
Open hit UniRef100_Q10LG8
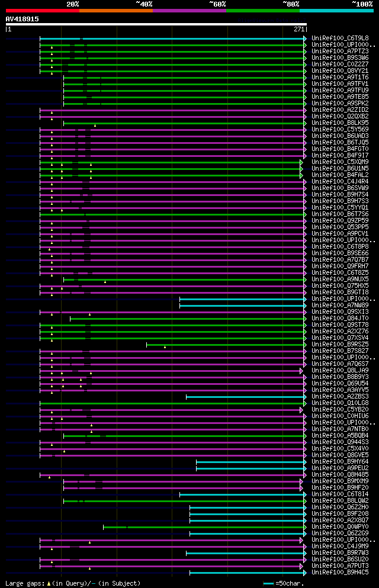point(340,403)
